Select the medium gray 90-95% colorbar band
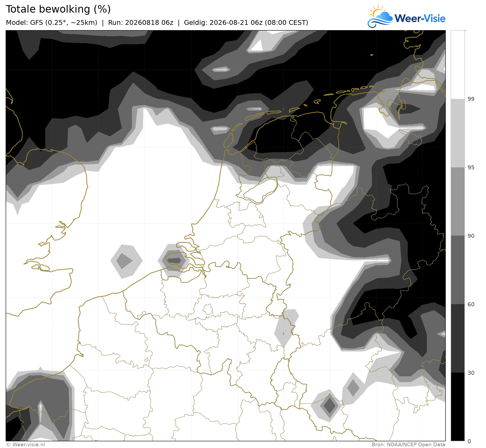 [x=458, y=201]
